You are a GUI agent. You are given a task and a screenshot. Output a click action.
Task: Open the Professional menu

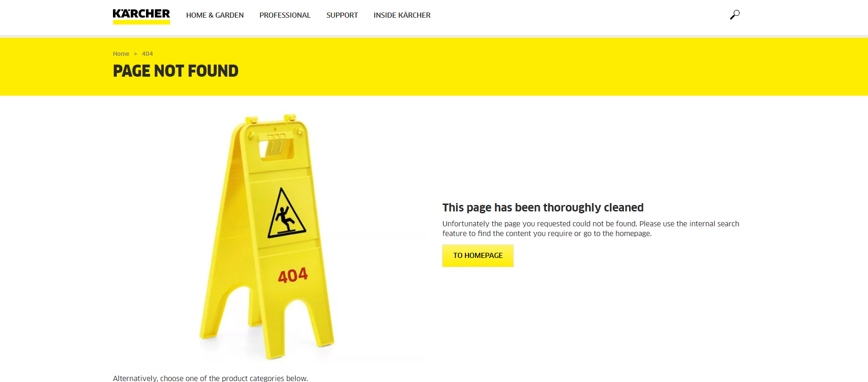click(285, 15)
